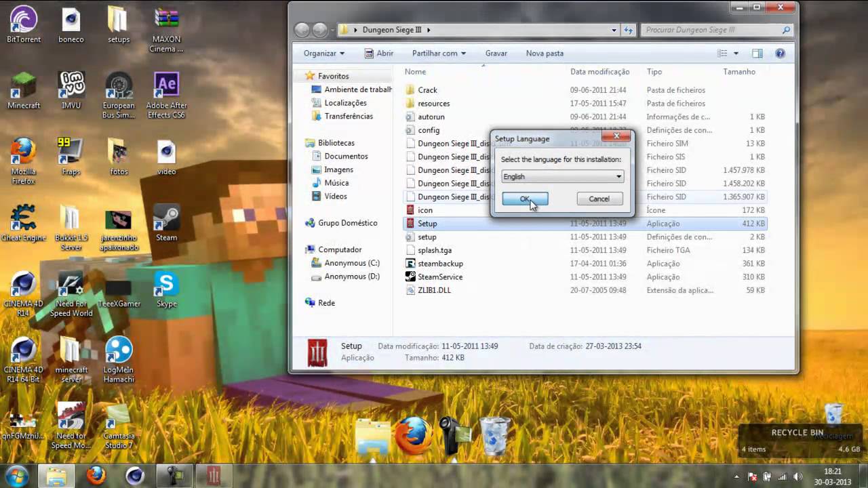Expand the Rede tree node
This screenshot has height=488, width=868.
tap(300, 303)
